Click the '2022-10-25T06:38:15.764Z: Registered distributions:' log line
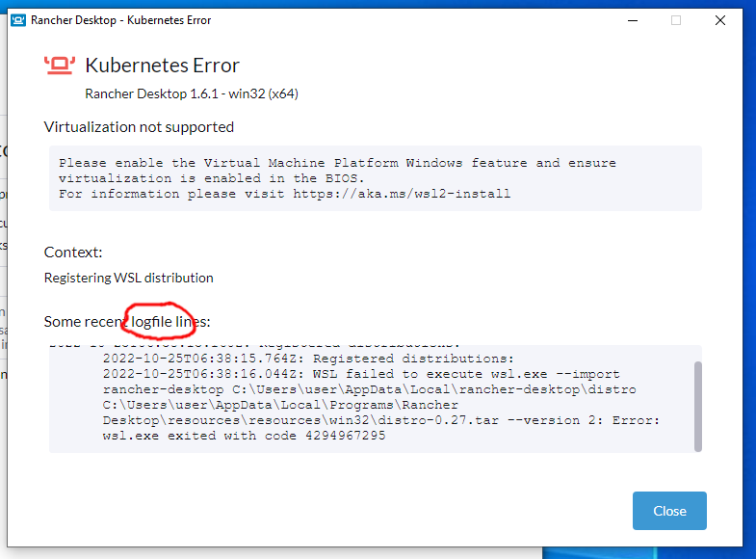Viewport: 756px width, 559px height. (x=308, y=359)
